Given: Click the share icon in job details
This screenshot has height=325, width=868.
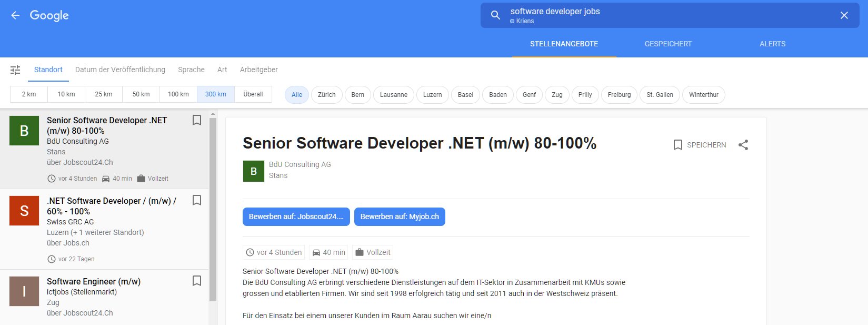Looking at the screenshot, I should pyautogui.click(x=743, y=145).
